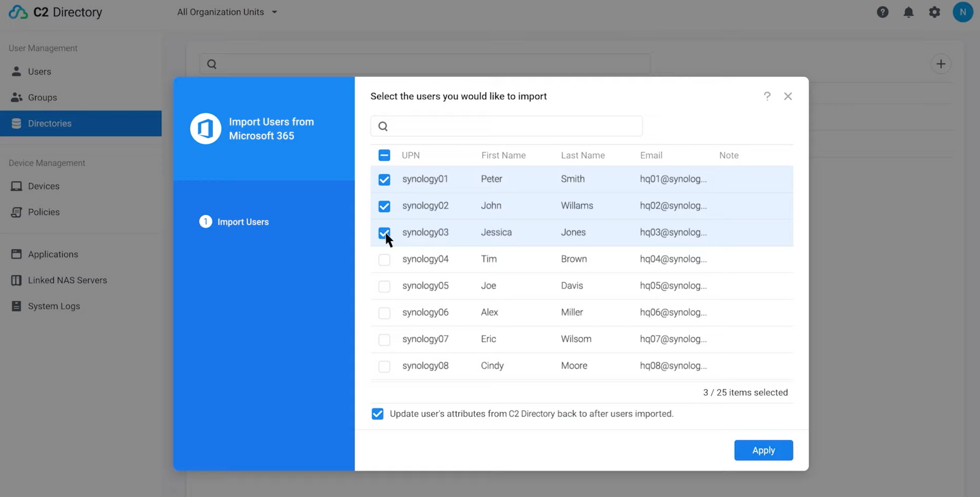Click the Users person icon in sidebar
The image size is (980, 497).
point(16,71)
